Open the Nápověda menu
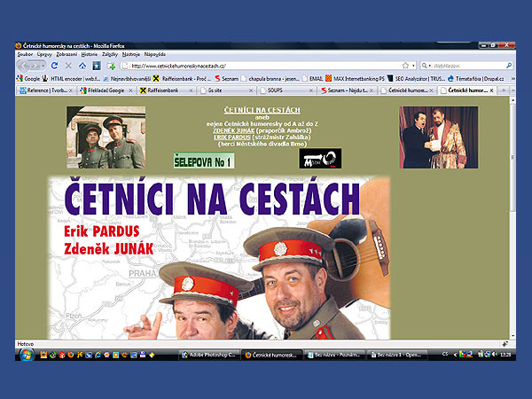This screenshot has height=399, width=532. pyautogui.click(x=154, y=54)
